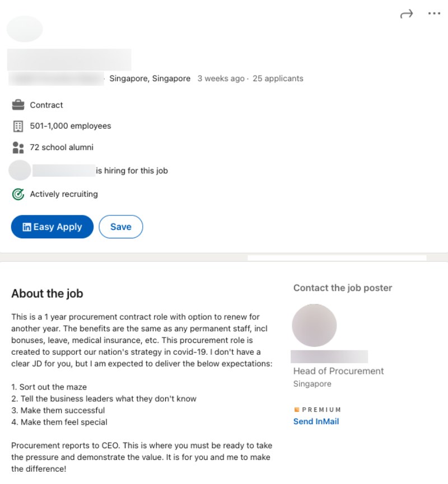The image size is (448, 484).
Task: Click the Actively recruiting target icon
Action: coord(18,194)
